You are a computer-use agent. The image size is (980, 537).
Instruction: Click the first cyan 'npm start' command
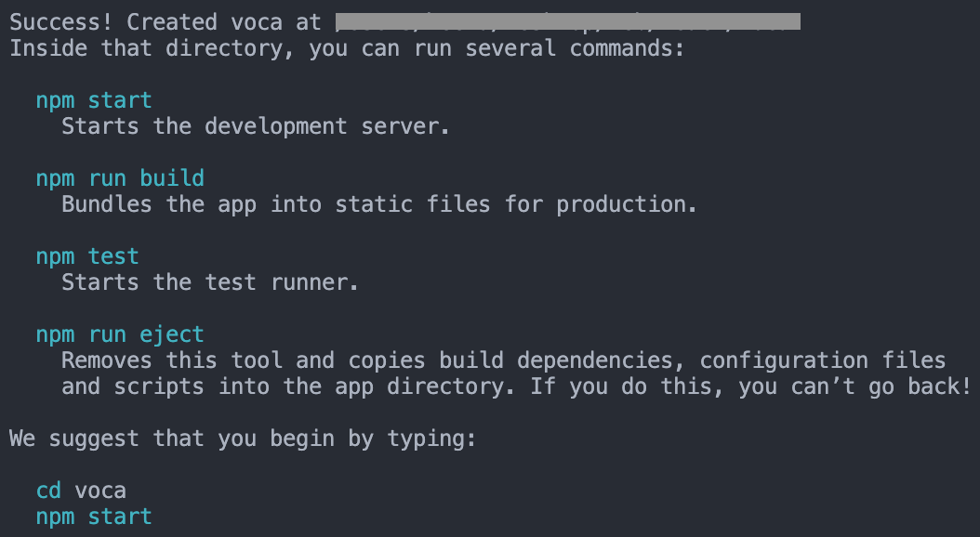click(x=94, y=100)
